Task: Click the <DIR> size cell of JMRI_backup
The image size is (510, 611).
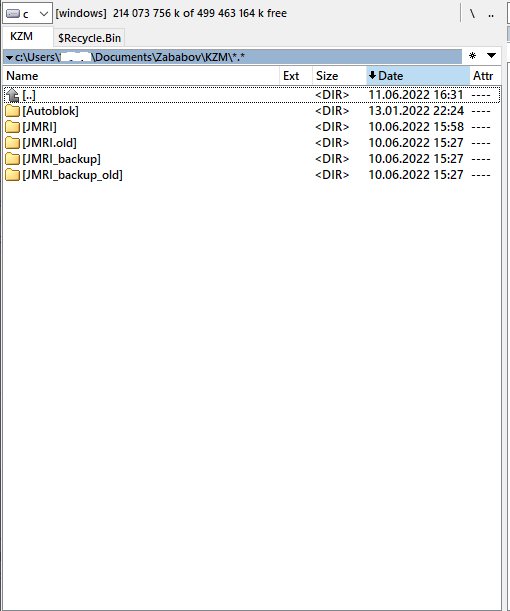Action: 332,159
